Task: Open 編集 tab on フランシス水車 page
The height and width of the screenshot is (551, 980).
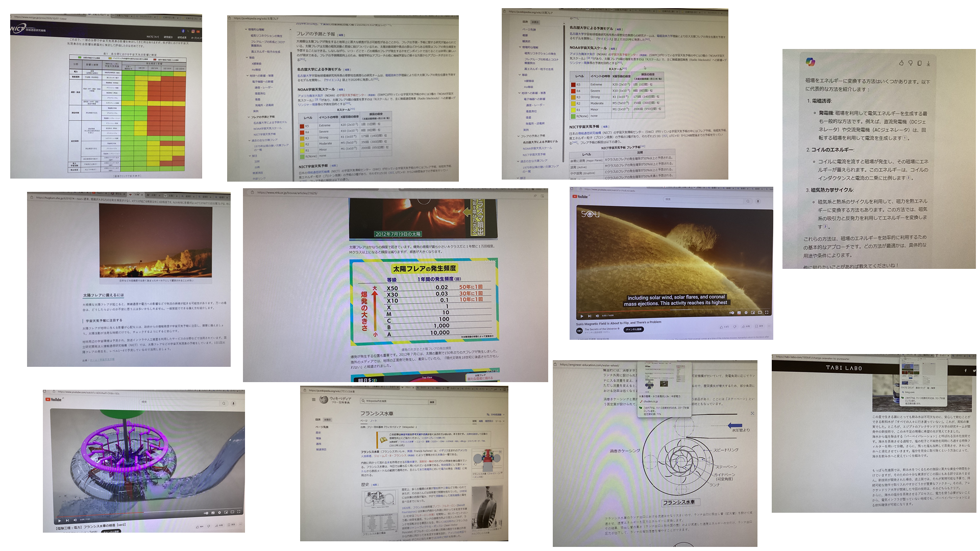Action: point(481,421)
